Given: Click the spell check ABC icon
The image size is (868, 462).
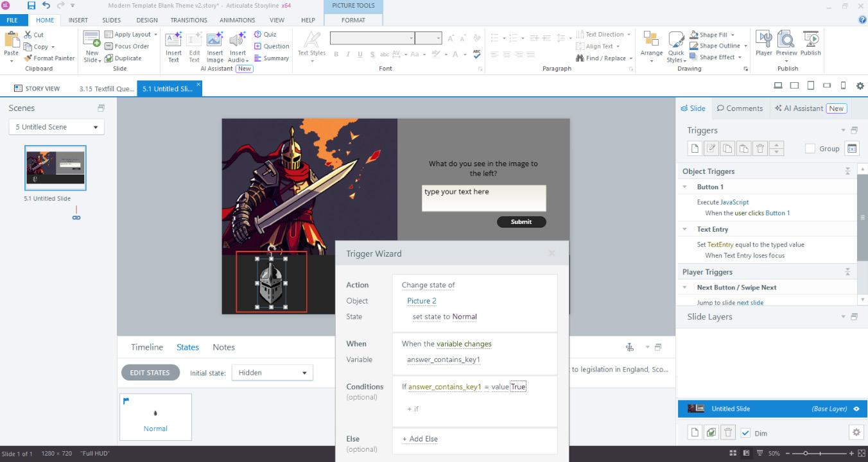Looking at the screenshot, I should (477, 55).
